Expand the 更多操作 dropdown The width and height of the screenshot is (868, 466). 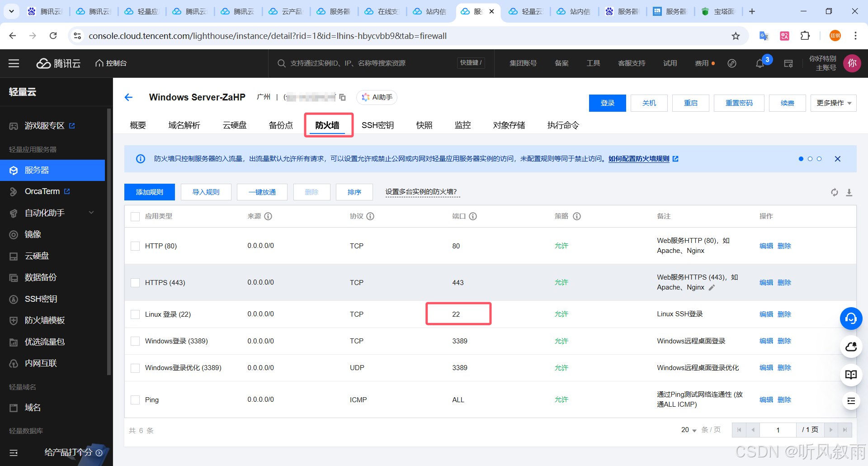click(834, 103)
